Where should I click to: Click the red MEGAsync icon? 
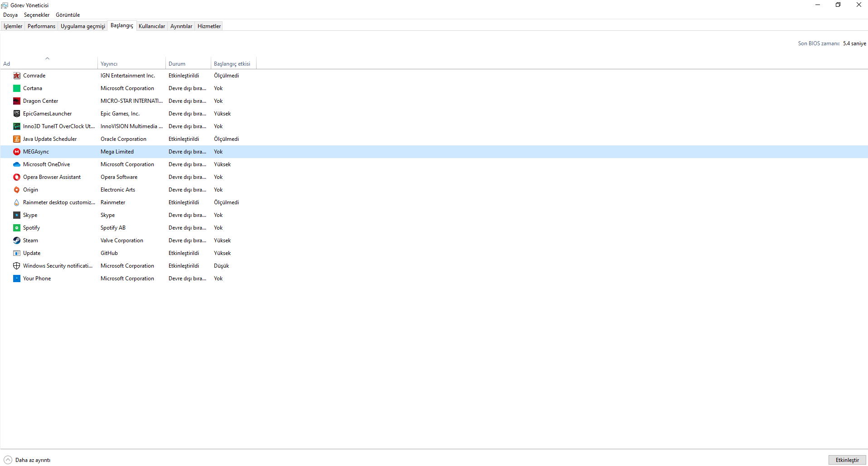pos(17,152)
